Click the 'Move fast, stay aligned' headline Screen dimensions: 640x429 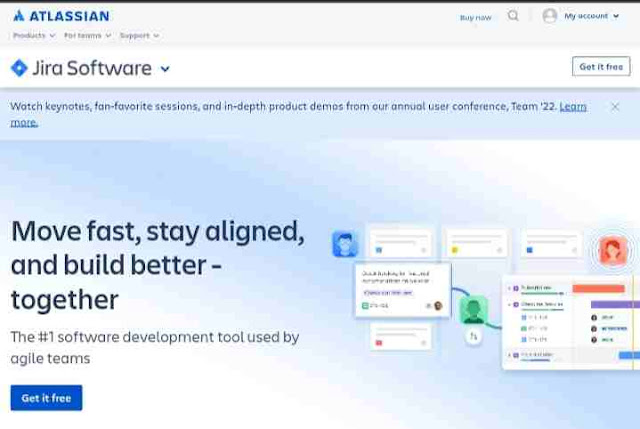[x=158, y=265]
